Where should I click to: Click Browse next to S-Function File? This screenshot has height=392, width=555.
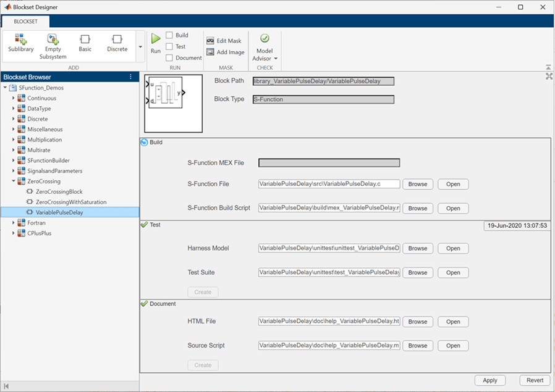tap(417, 184)
